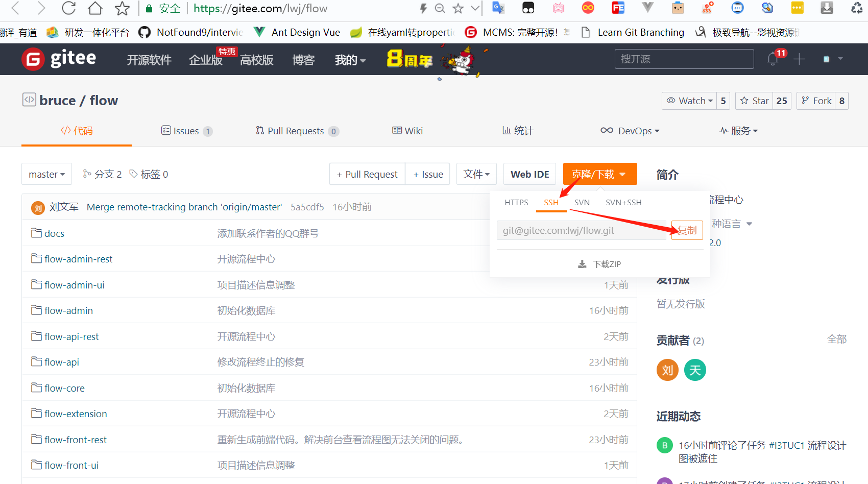Click the browser address bar URL
The image size is (868, 484).
click(x=260, y=8)
